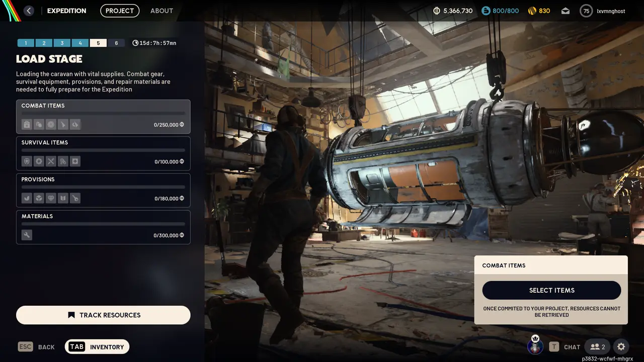Click the 0/300,000 materials value
Viewport: 644px width, 362px height.
point(169,235)
